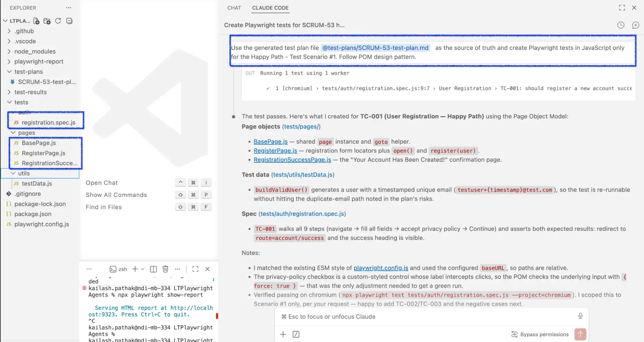644x342 pixels.
Task: Send the message with the arrow button
Action: coord(580,334)
